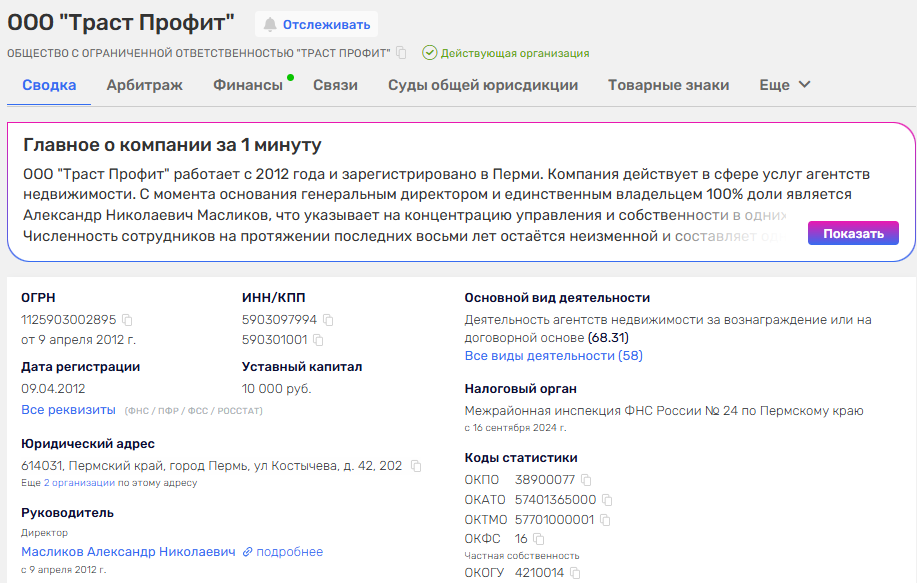Open director Масликов Александр Николаевич link
This screenshot has height=583, width=917.
point(128,552)
